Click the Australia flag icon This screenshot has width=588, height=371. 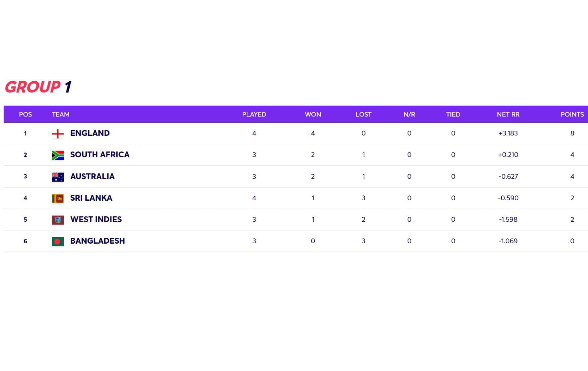coord(58,177)
